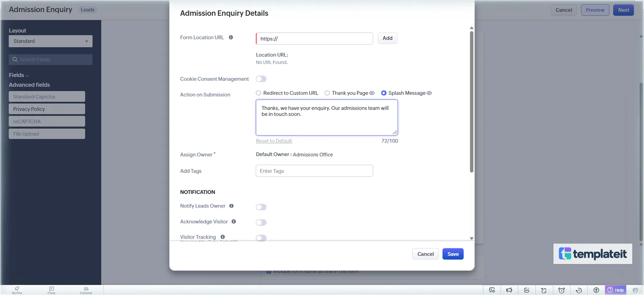This screenshot has width=644, height=295.
Task: Open the screen recording icon in bottom bar
Action: (492, 290)
